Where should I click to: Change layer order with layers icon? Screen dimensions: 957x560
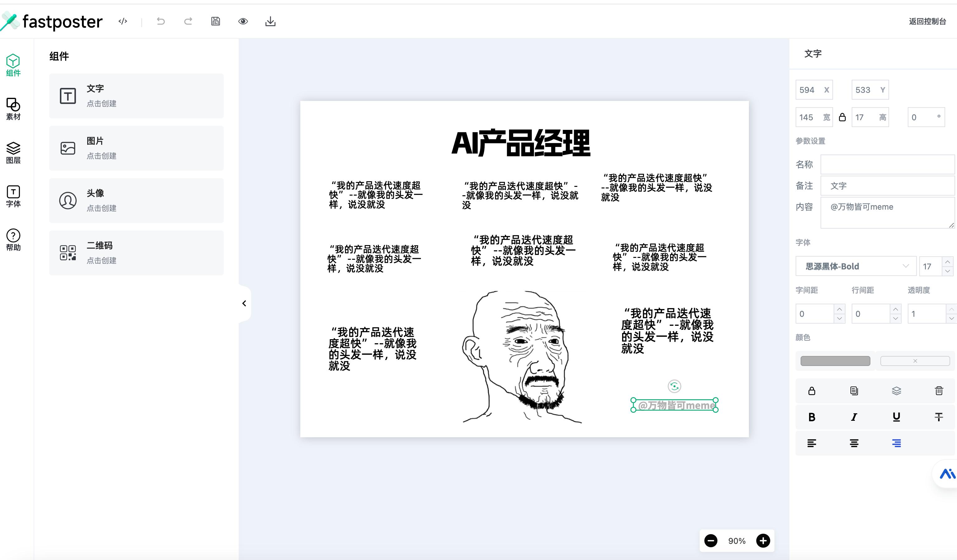(896, 391)
